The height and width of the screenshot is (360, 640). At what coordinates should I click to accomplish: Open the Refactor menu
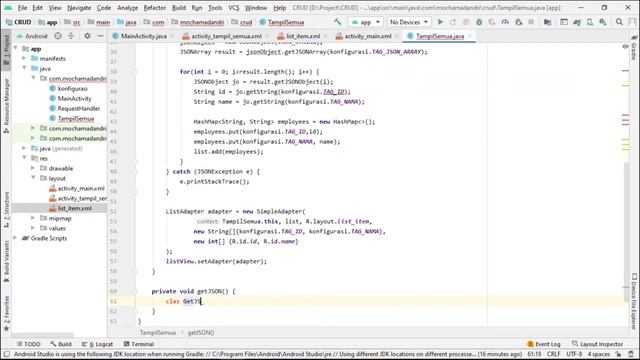(x=155, y=8)
